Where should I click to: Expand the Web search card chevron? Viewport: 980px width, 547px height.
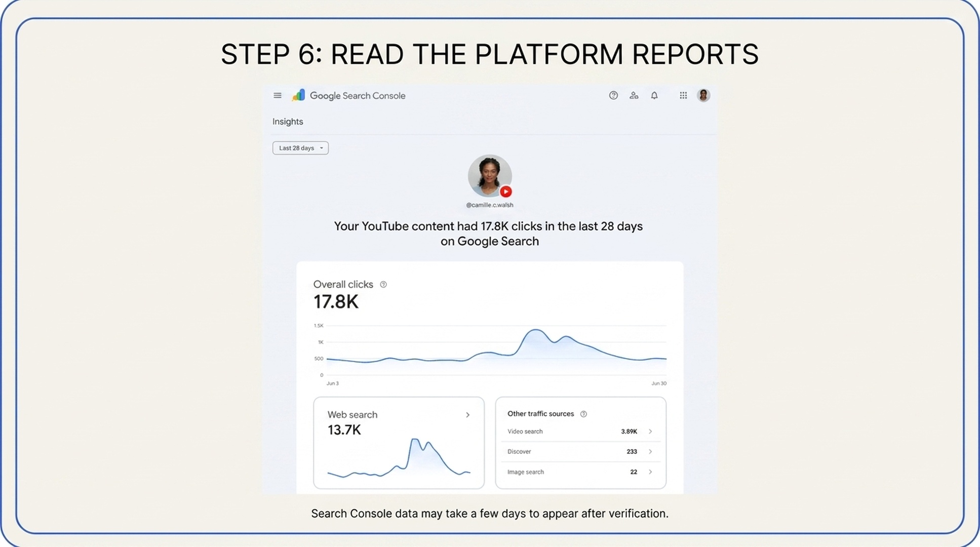coord(467,415)
